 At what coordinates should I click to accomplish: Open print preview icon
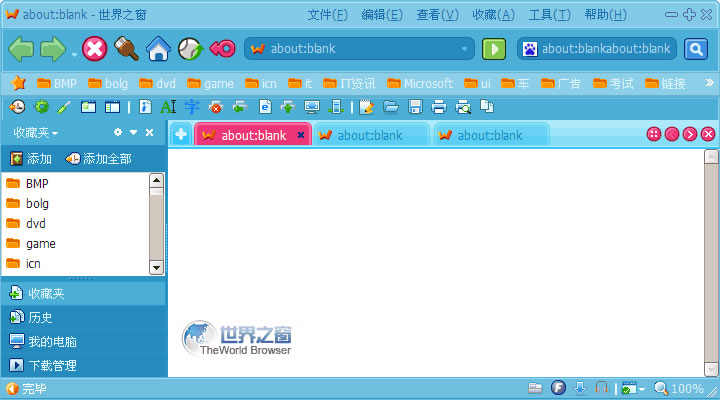tap(463, 107)
